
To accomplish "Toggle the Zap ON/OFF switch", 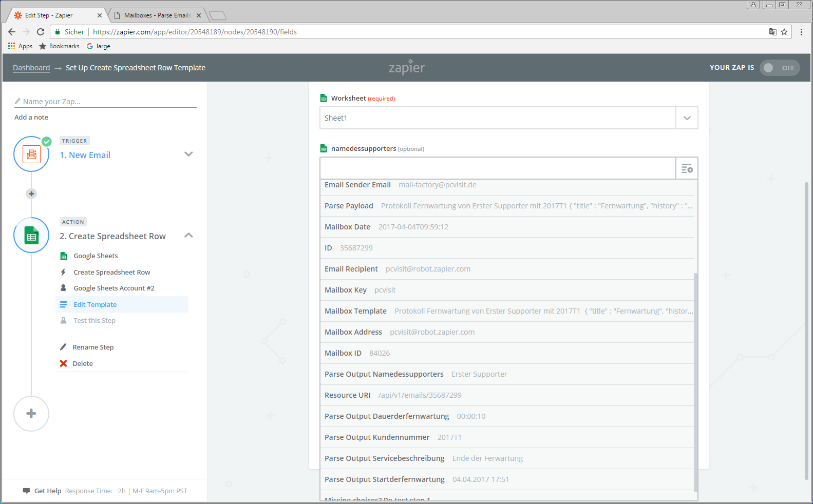I will 779,68.
